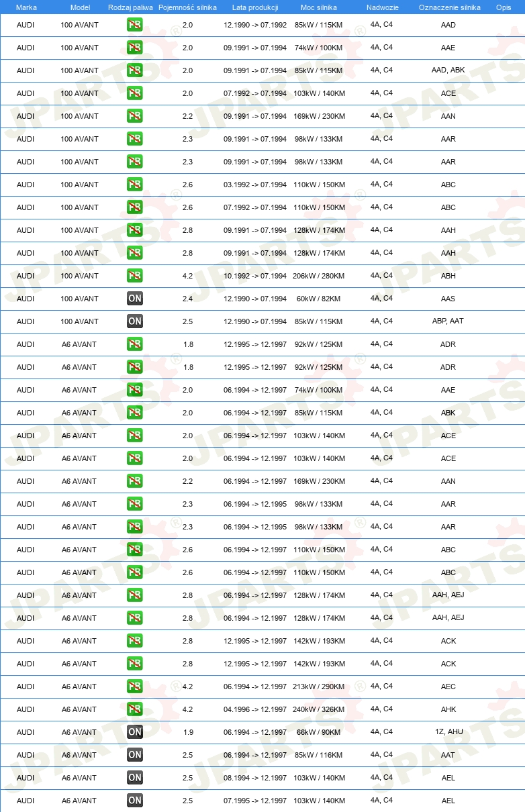Click the diesel ON icon in the 07.1995 AEL row
The width and height of the screenshot is (525, 812).
135,801
